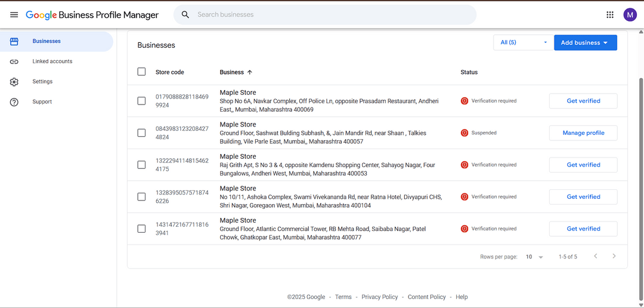644x308 pixels.
Task: Open Businesses in the sidebar
Action: pos(56,41)
